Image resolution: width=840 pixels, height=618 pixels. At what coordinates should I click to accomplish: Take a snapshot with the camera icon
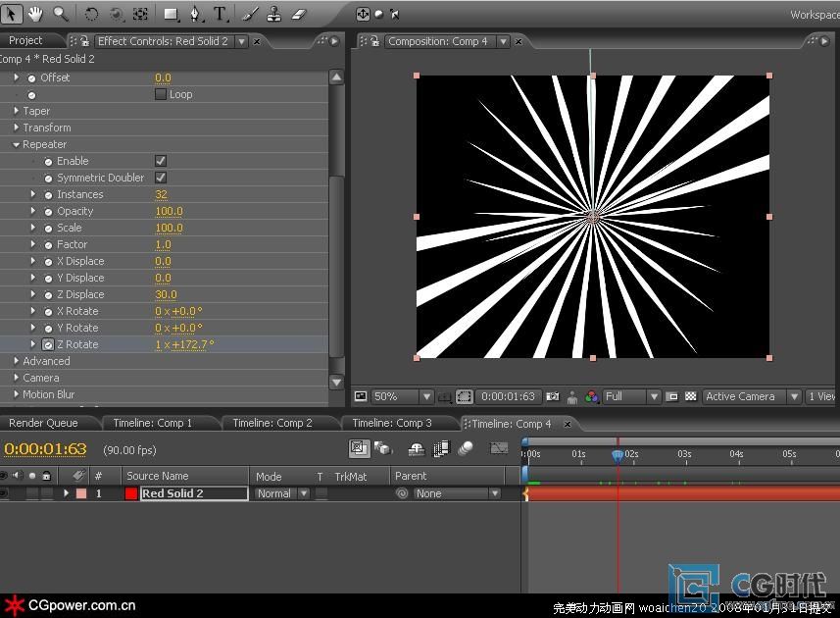[x=553, y=396]
